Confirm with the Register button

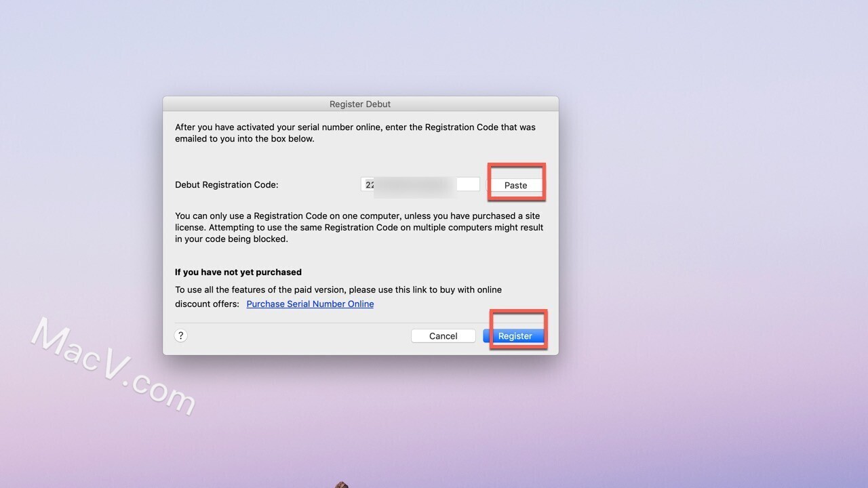click(x=515, y=336)
